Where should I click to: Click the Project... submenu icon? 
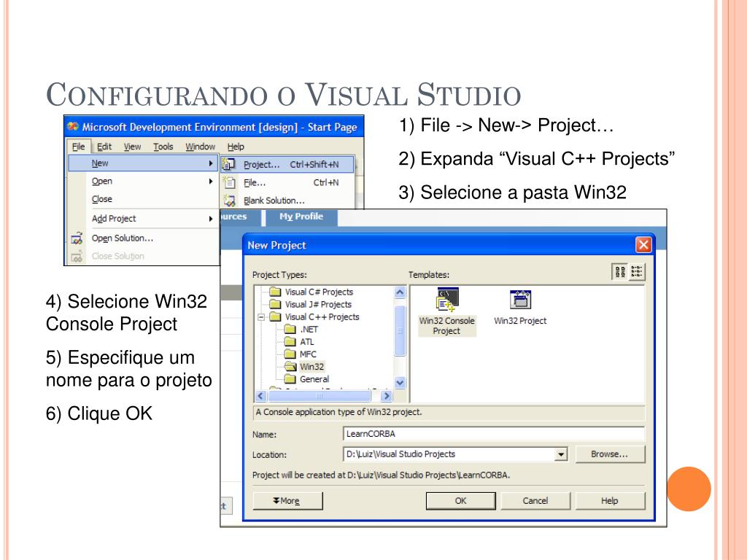pos(229,164)
